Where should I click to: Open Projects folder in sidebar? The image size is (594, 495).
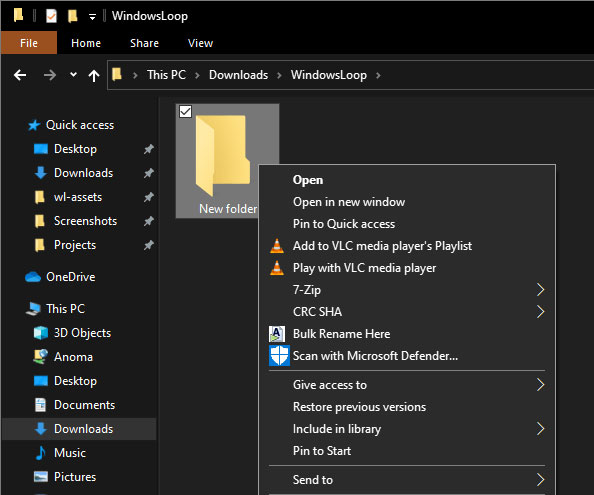pyautogui.click(x=75, y=245)
